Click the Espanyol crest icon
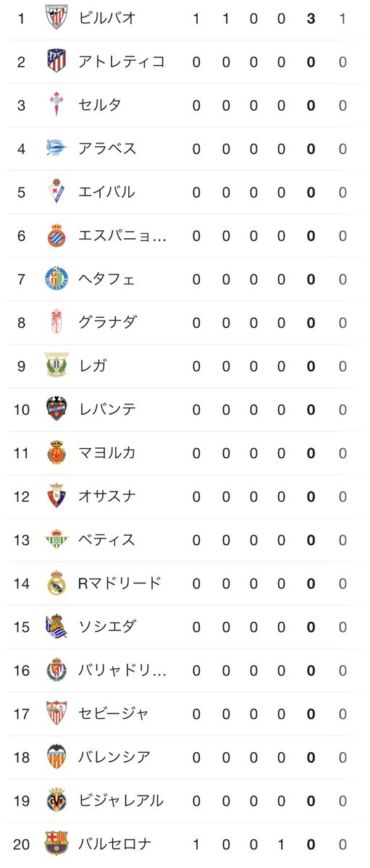370x868 pixels. tap(56, 235)
